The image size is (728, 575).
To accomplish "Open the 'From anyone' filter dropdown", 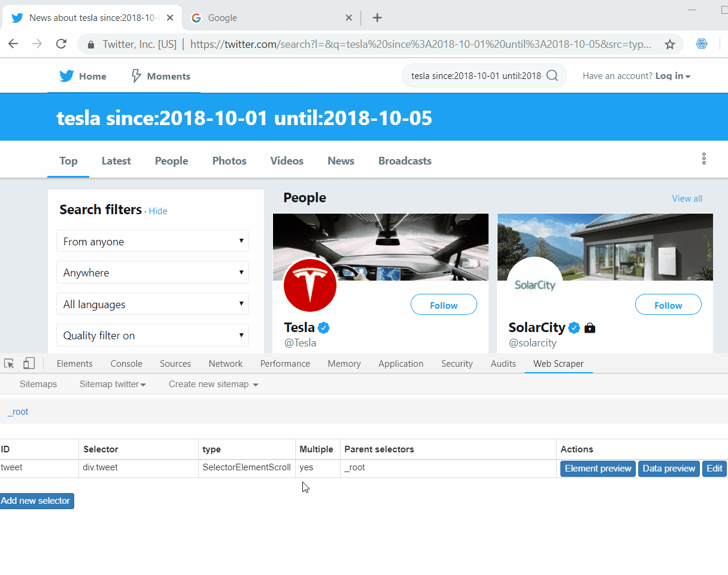I will coord(153,241).
